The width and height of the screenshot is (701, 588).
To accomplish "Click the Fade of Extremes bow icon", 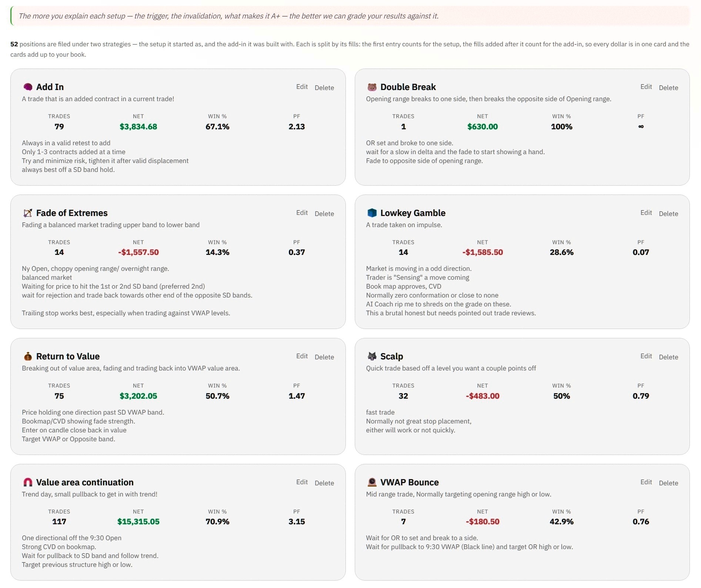I will click(x=28, y=213).
